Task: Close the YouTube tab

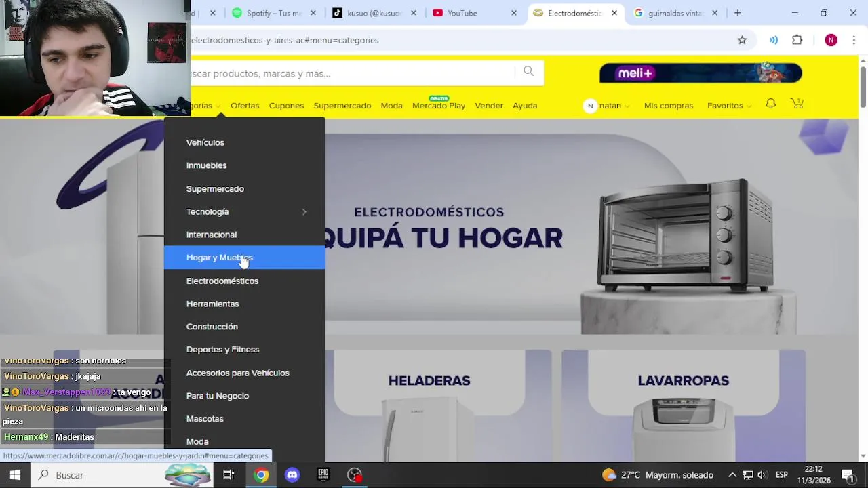Action: click(514, 13)
